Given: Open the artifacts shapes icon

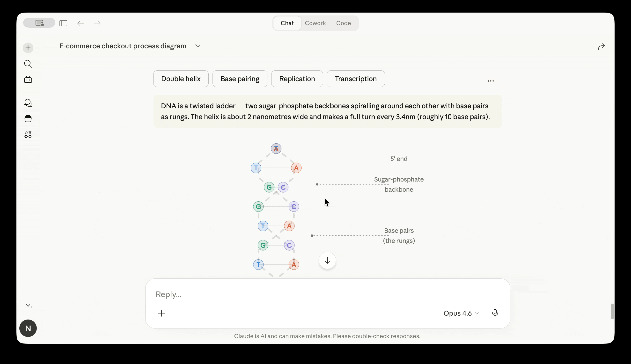Looking at the screenshot, I should pos(28,135).
